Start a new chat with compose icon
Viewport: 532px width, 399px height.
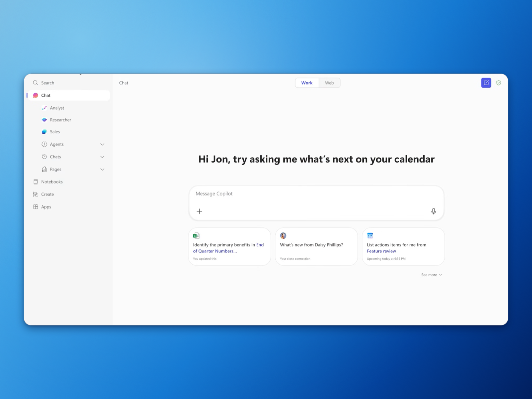tap(486, 83)
